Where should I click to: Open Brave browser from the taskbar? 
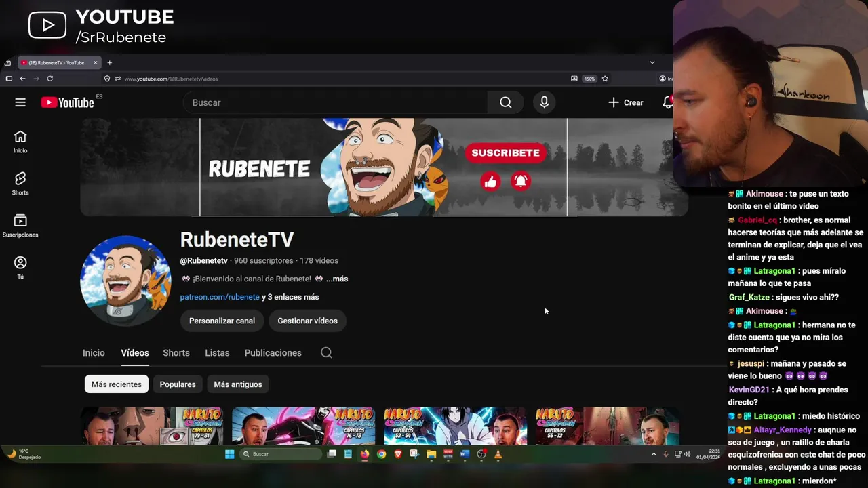pyautogui.click(x=398, y=454)
